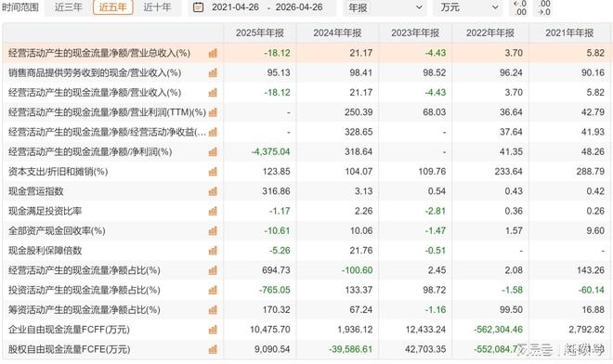Click the value -100.60 cell
Image resolution: width=613 pixels, height=364 pixels.
click(357, 270)
